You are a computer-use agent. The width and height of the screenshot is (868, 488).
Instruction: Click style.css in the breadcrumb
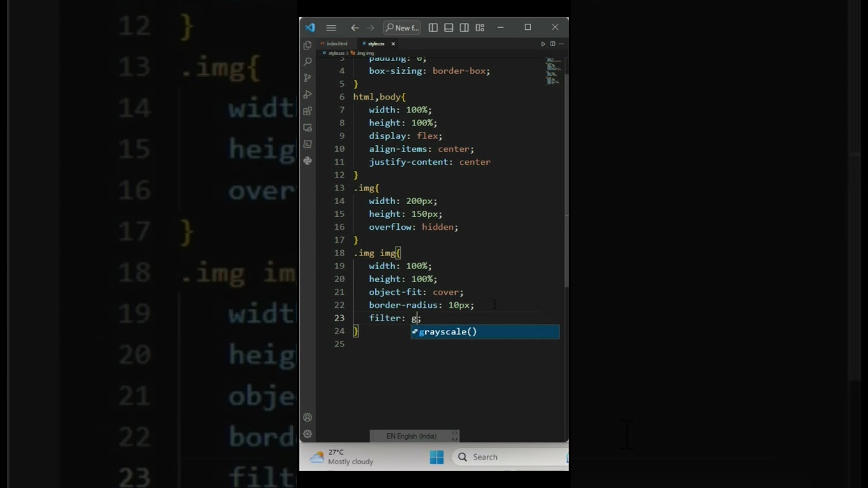(336, 53)
